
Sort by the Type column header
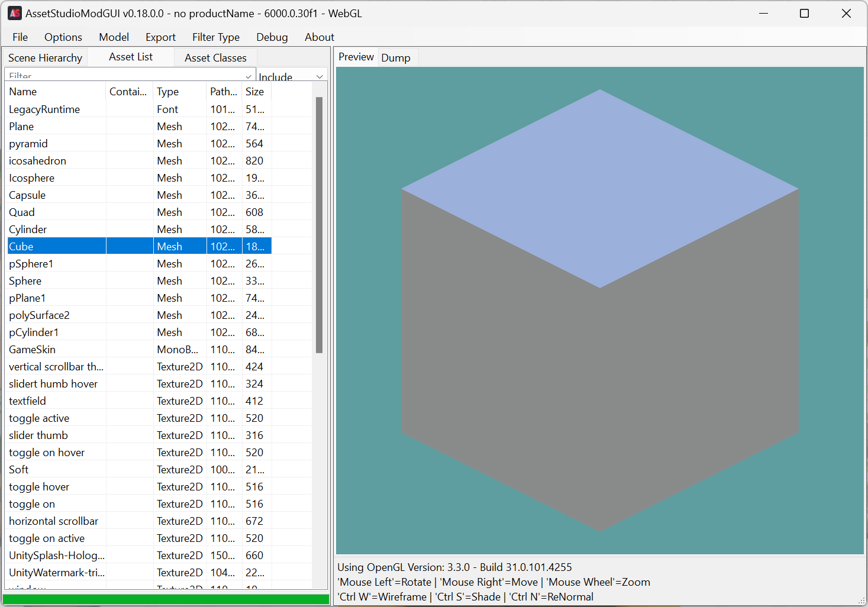[180, 92]
